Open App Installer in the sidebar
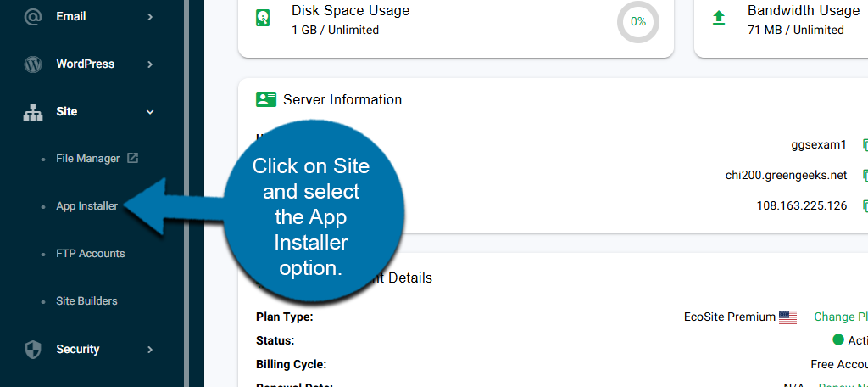This screenshot has width=868, height=387. coord(86,205)
